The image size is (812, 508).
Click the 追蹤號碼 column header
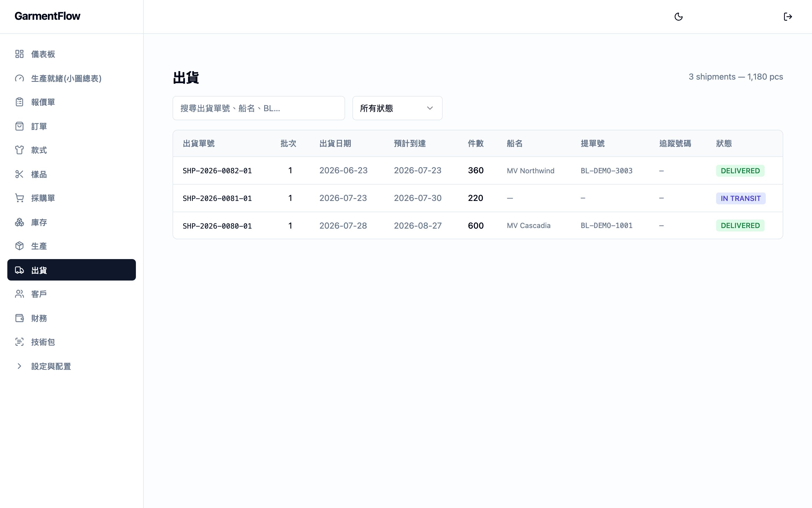(675, 143)
